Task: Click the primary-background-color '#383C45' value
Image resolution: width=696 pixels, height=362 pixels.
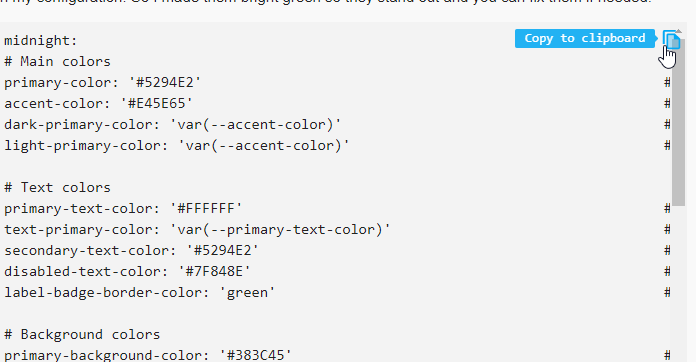Action: pyautogui.click(x=255, y=355)
